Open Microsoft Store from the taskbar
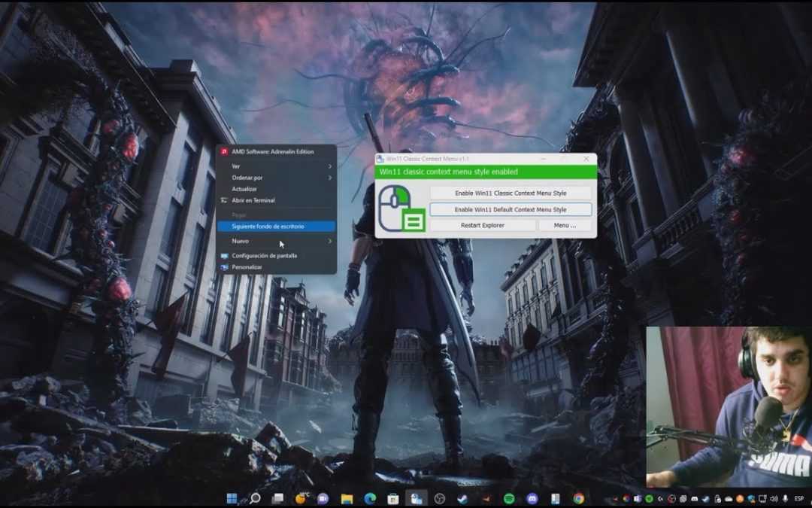Screen dimensions: 812x508 (x=392, y=499)
